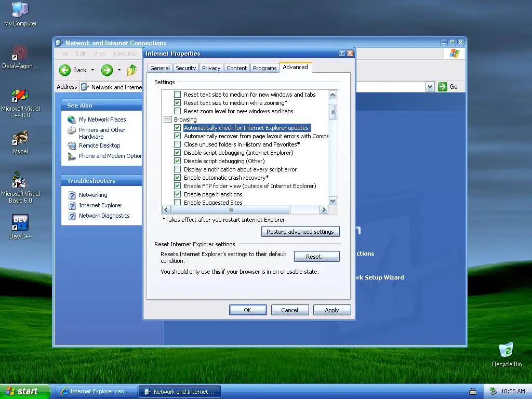Click the Internet Properties help question button
The image size is (532, 399).
pos(342,53)
